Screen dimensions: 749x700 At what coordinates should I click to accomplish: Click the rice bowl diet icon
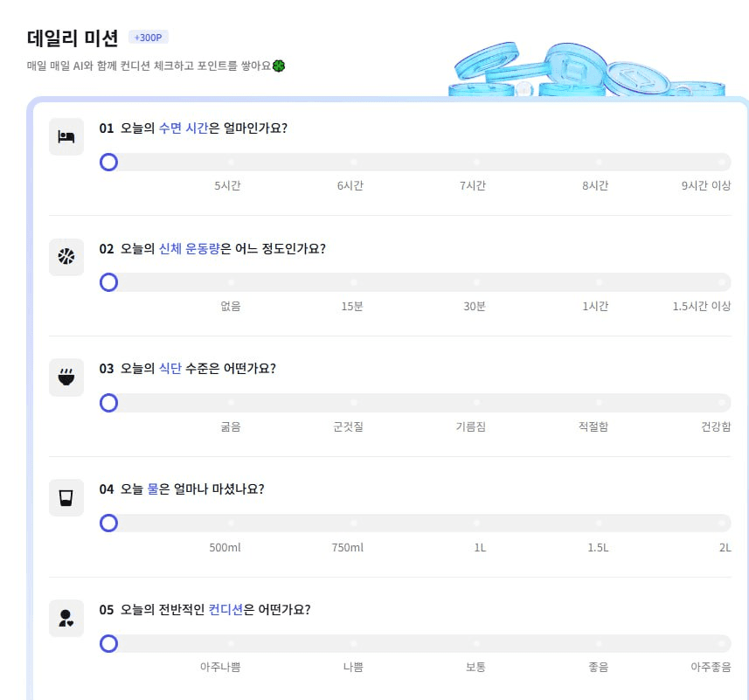(66, 378)
